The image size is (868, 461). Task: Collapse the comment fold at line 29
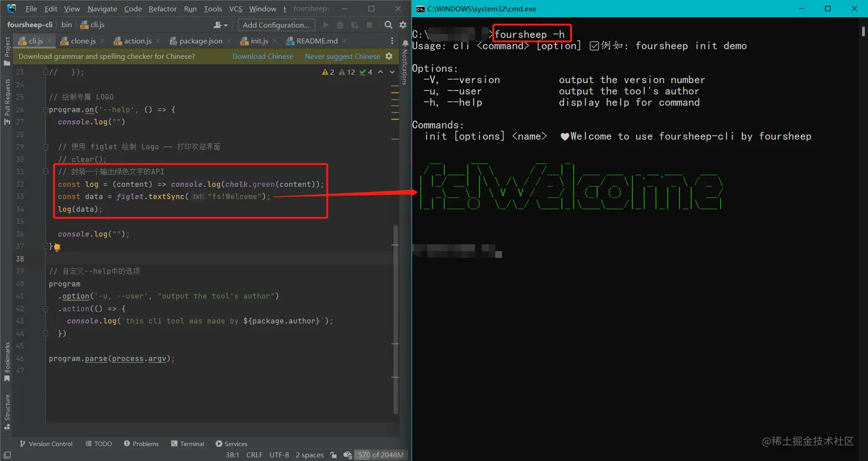tap(45, 147)
